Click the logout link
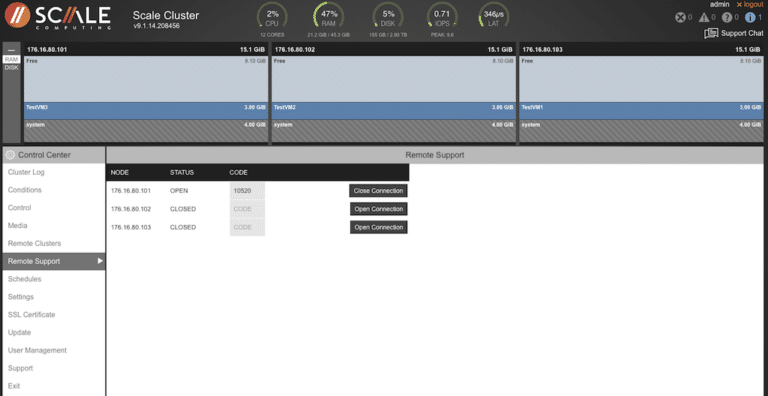Screen dimensions: 768x396 749,4
